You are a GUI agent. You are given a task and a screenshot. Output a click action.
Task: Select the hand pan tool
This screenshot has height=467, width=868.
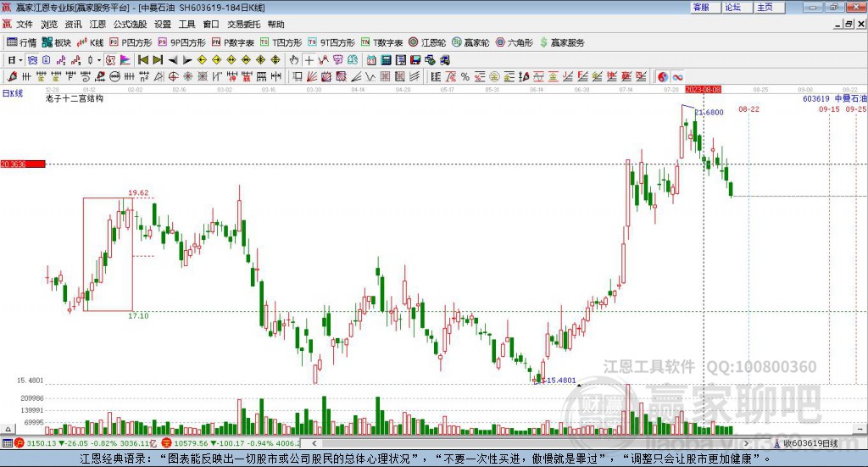coord(294,60)
